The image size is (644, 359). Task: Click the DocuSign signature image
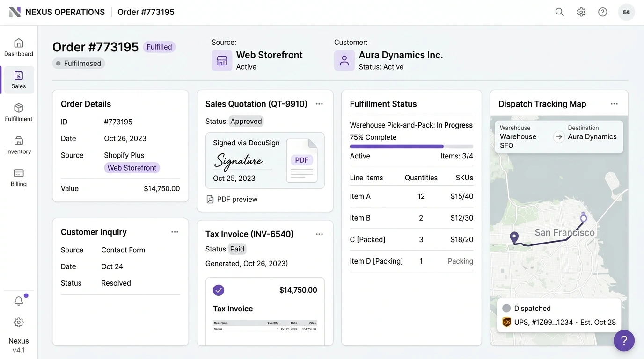[x=239, y=160]
